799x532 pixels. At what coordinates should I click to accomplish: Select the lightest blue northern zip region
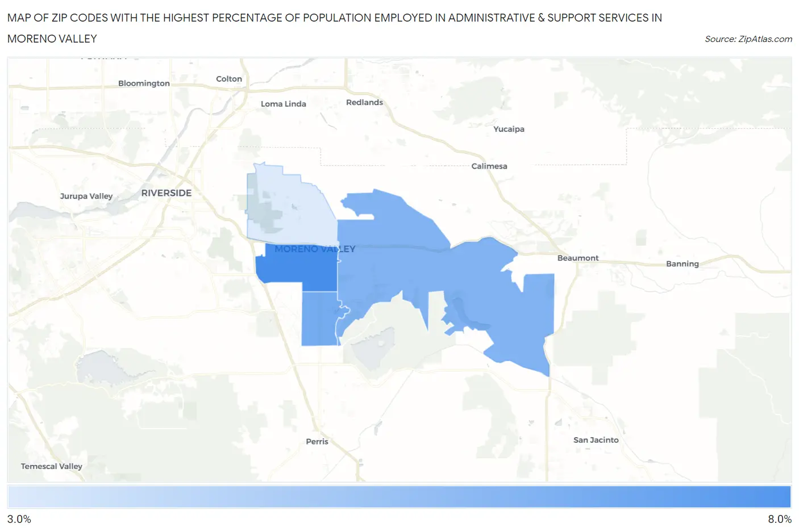click(x=291, y=206)
